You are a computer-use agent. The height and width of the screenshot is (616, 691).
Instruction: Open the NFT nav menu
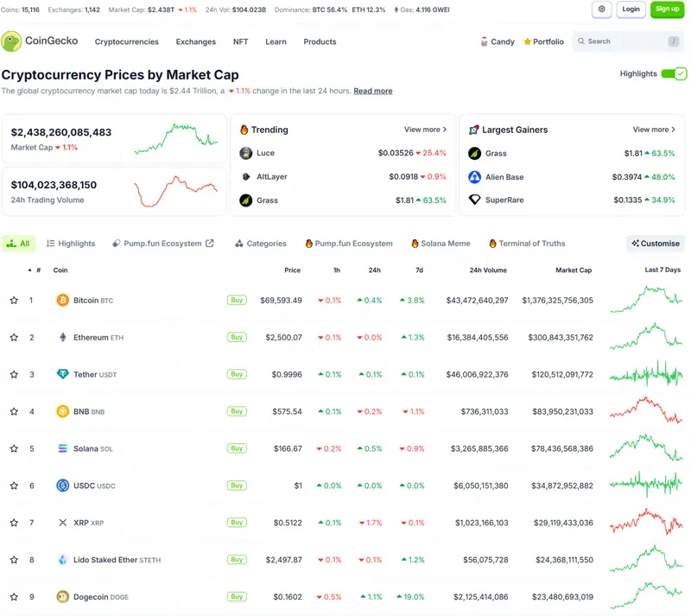pos(241,41)
